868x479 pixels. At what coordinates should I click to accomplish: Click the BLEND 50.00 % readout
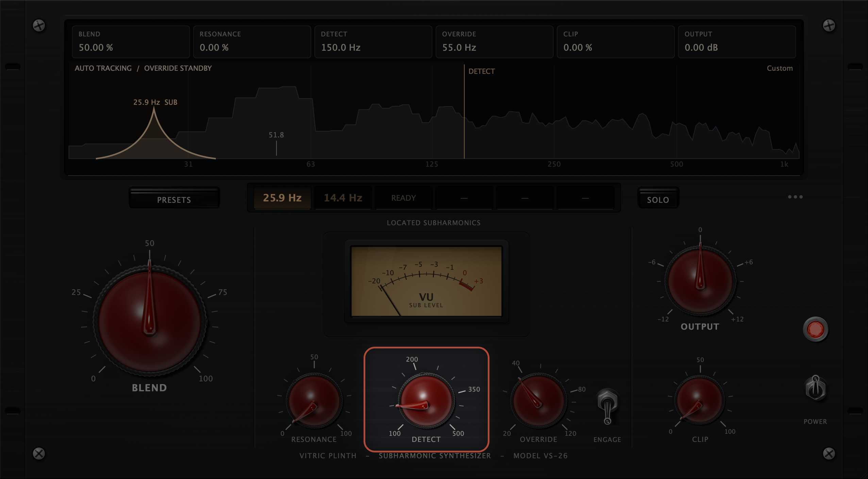click(x=131, y=42)
